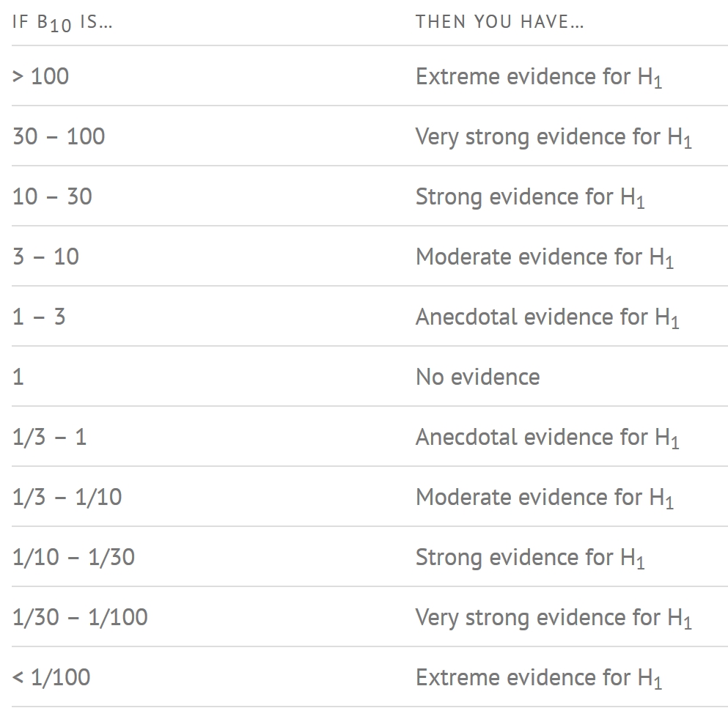Click the Strong evidence text beside '10 – 30'
Screen dimensions: 728x719
tap(530, 197)
